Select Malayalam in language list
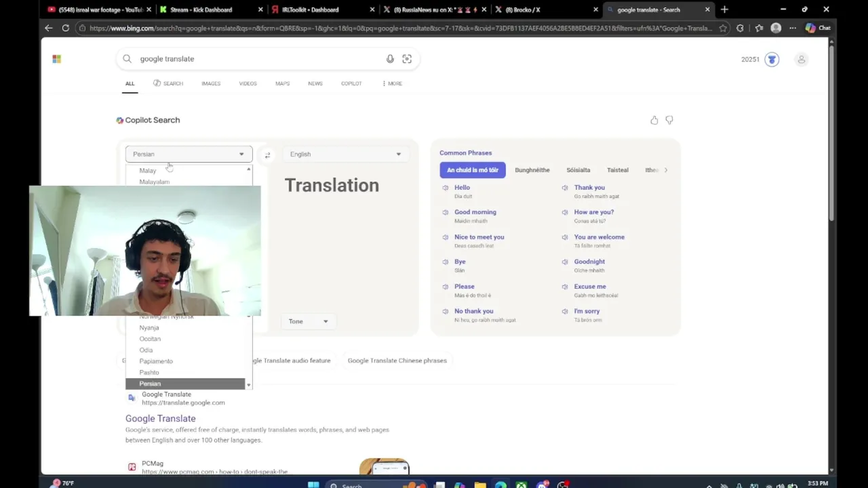This screenshot has height=488, width=868. pyautogui.click(x=185, y=182)
